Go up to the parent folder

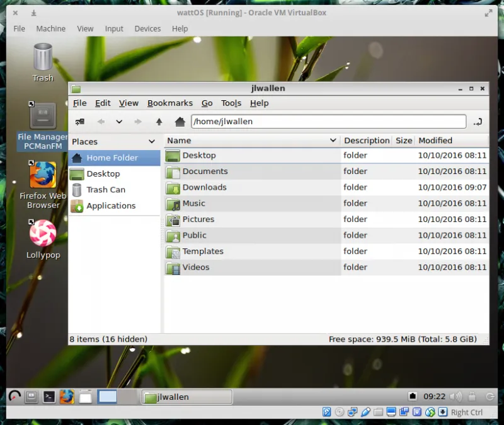coord(159,122)
